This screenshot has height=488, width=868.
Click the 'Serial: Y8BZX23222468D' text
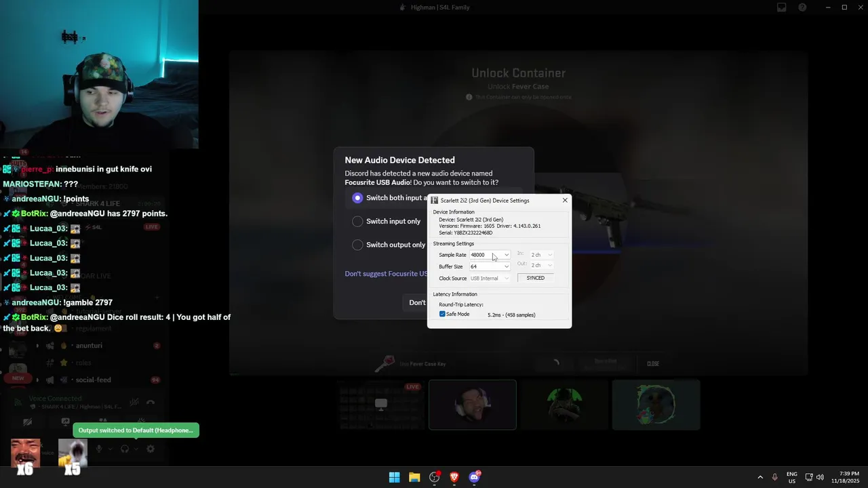[x=465, y=232]
